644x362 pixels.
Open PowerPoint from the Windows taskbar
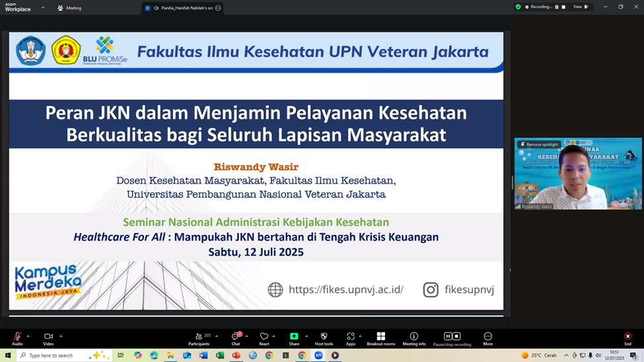[236, 355]
